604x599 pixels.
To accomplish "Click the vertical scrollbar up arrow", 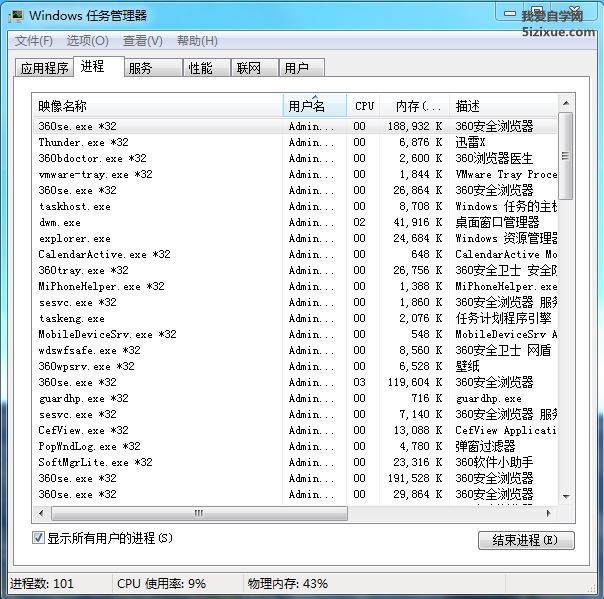I will [x=566, y=103].
